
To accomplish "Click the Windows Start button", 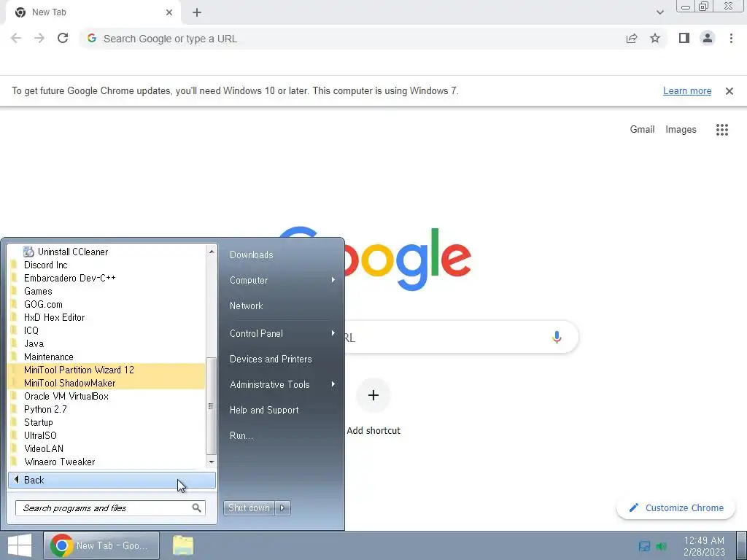I will pyautogui.click(x=20, y=545).
